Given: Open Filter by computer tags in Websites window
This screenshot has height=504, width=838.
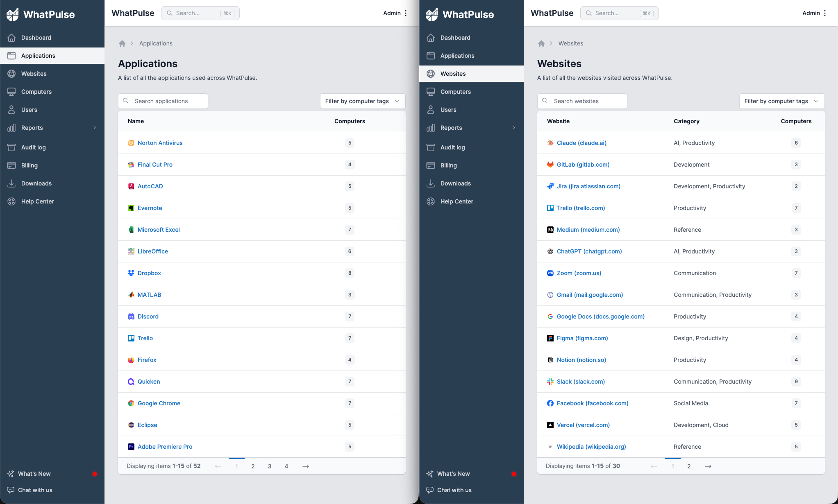Looking at the screenshot, I should tap(782, 101).
